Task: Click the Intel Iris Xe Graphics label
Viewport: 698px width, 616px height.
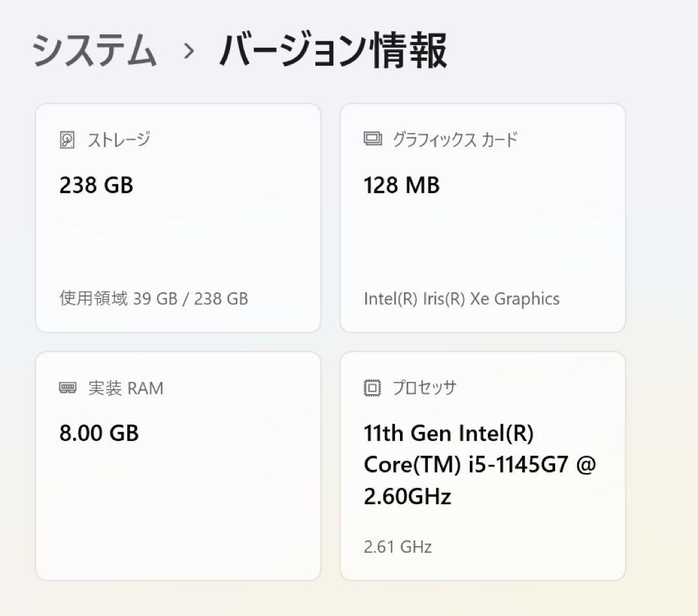Action: click(460, 299)
